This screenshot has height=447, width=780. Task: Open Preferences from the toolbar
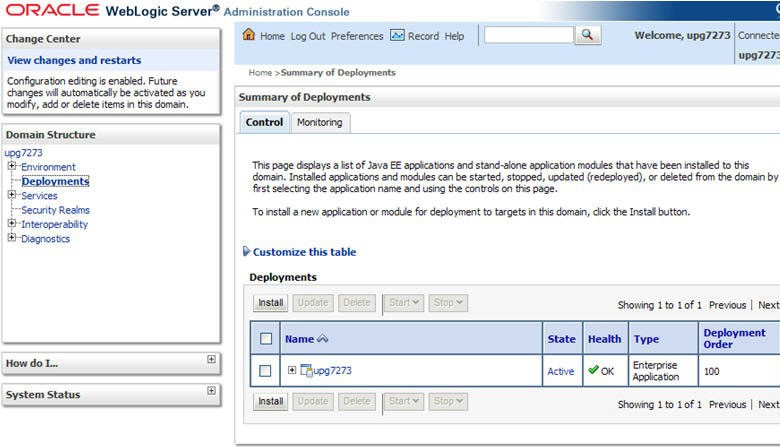click(357, 36)
